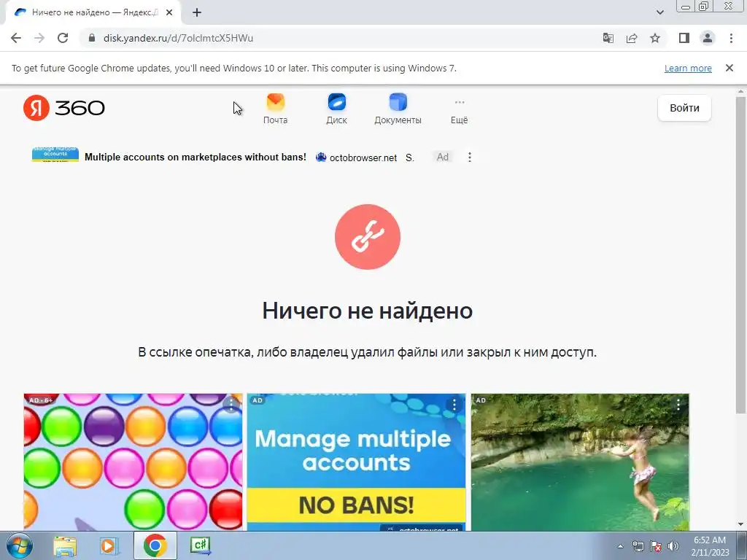The image size is (747, 560).
Task: Visit the octobrowser.net ad link
Action: 363,157
